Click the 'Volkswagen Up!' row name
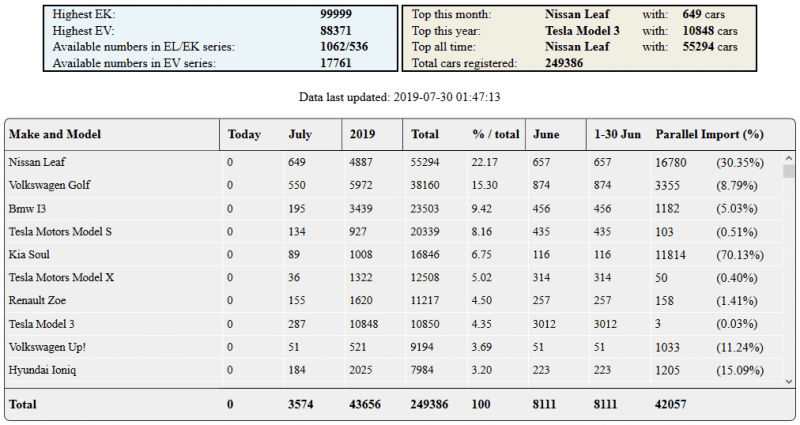The height and width of the screenshot is (425, 800). click(x=47, y=347)
